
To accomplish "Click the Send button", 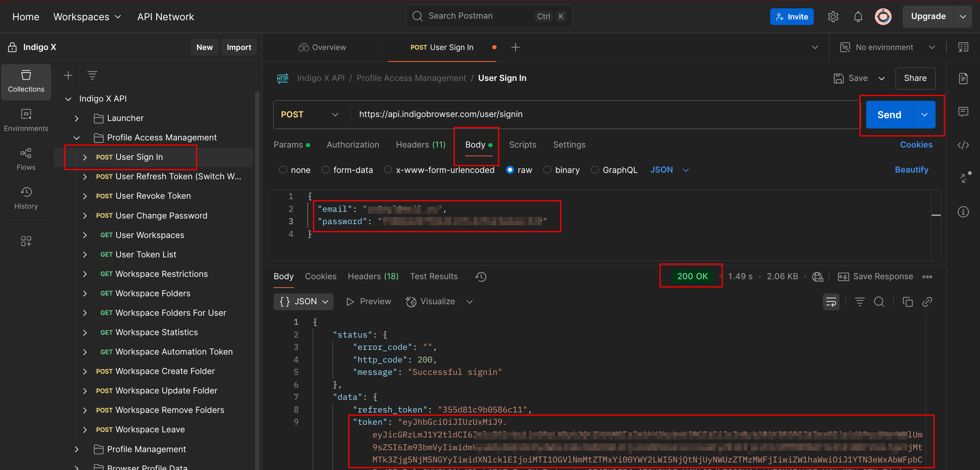I will pos(889,115).
